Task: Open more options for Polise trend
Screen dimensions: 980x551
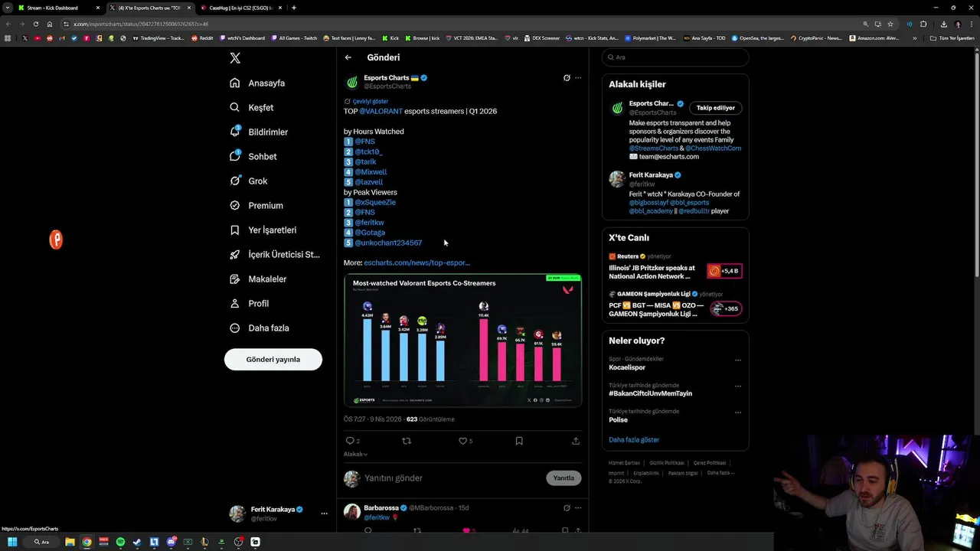Action: coord(738,412)
